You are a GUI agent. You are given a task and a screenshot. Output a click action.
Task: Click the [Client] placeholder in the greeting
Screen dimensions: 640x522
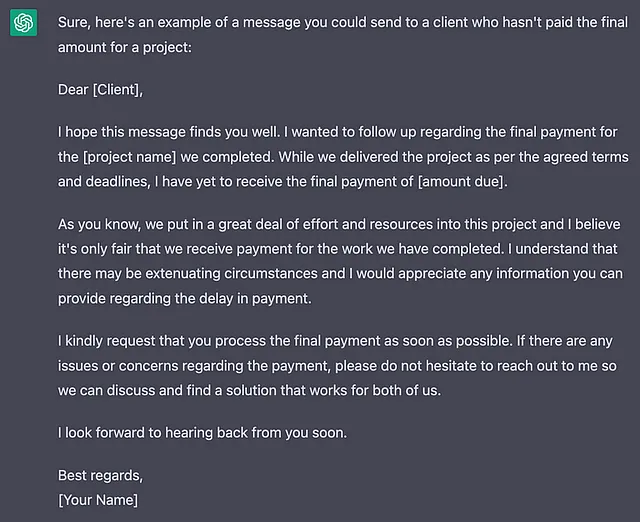pos(118,89)
